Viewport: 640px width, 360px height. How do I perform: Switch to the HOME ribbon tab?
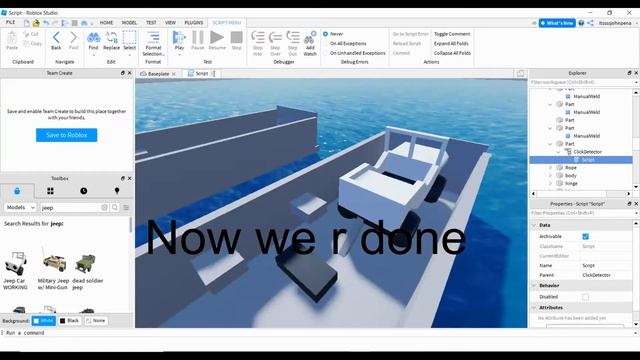[106, 23]
